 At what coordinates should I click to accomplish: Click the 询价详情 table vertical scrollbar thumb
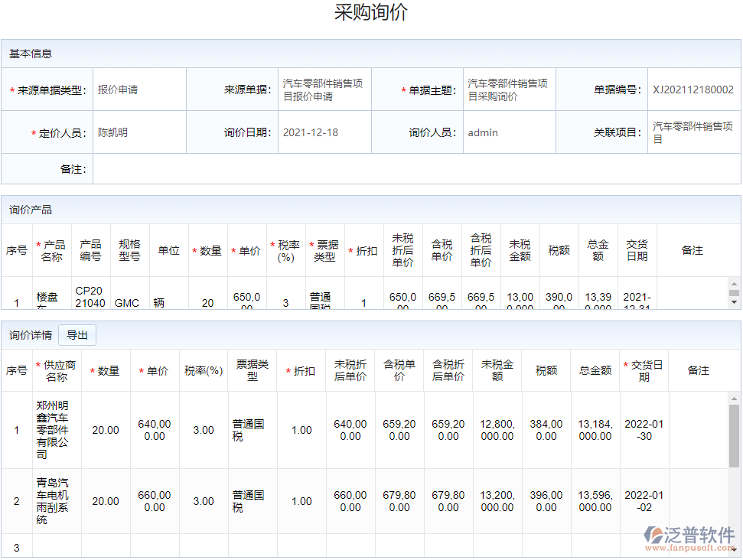click(734, 435)
